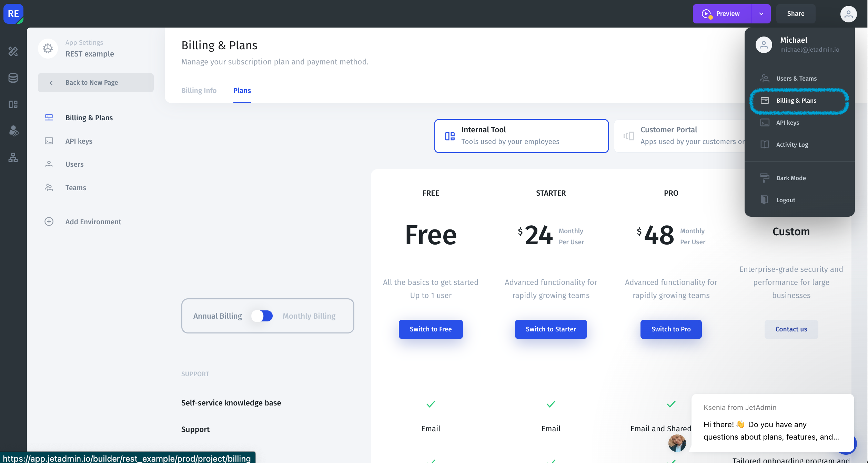
Task: Toggle Dark Mode in user menu
Action: 791,178
